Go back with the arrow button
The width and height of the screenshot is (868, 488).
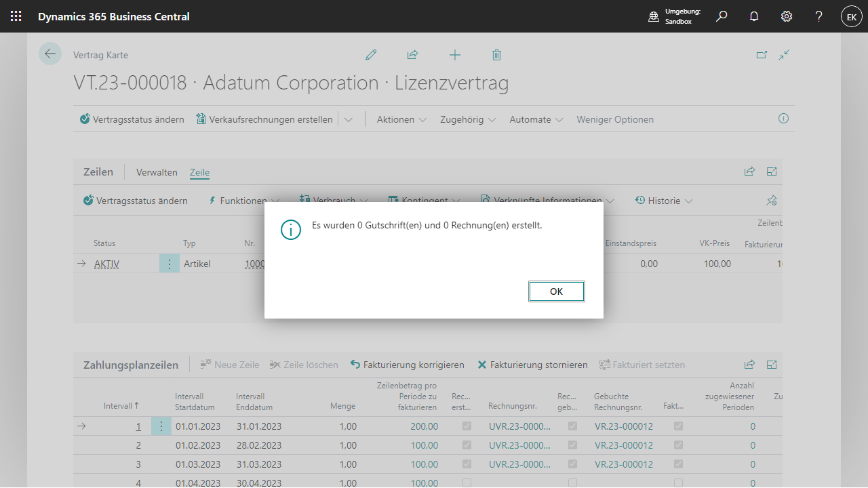tap(50, 54)
